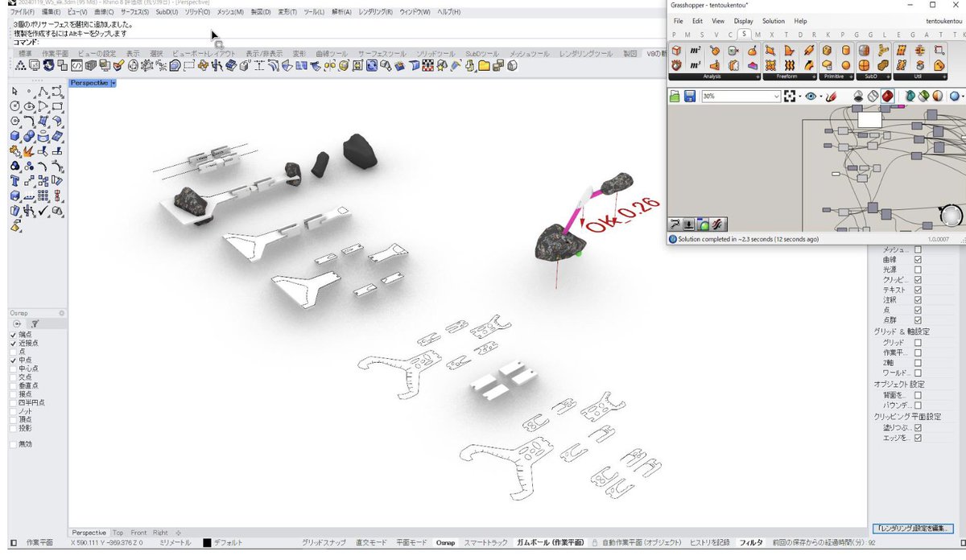This screenshot has width=966, height=560.
Task: Uncheck the 近接点 osnap checkbox
Action: tap(13, 344)
